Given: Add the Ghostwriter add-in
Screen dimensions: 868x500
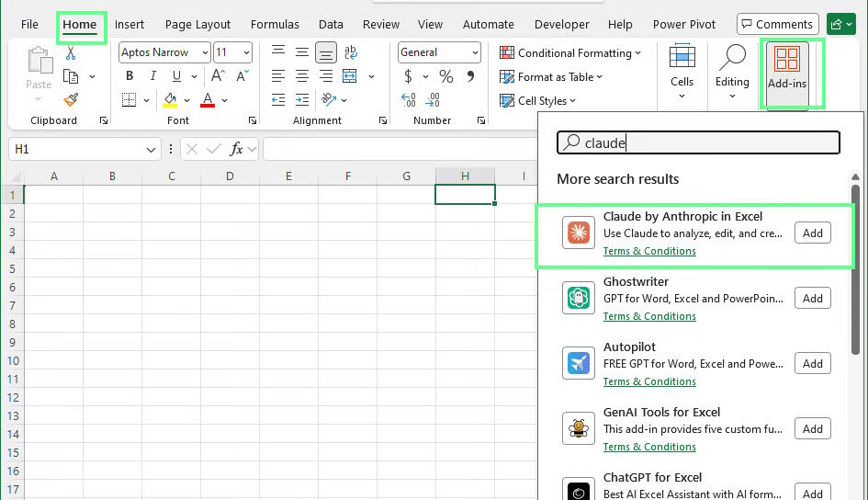Looking at the screenshot, I should pyautogui.click(x=813, y=299).
